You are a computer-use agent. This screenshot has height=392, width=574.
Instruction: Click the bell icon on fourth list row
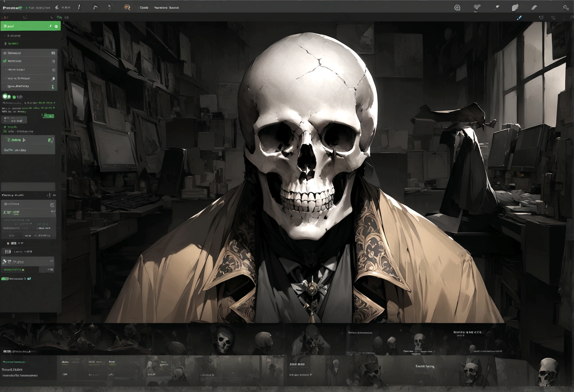pyautogui.click(x=53, y=79)
